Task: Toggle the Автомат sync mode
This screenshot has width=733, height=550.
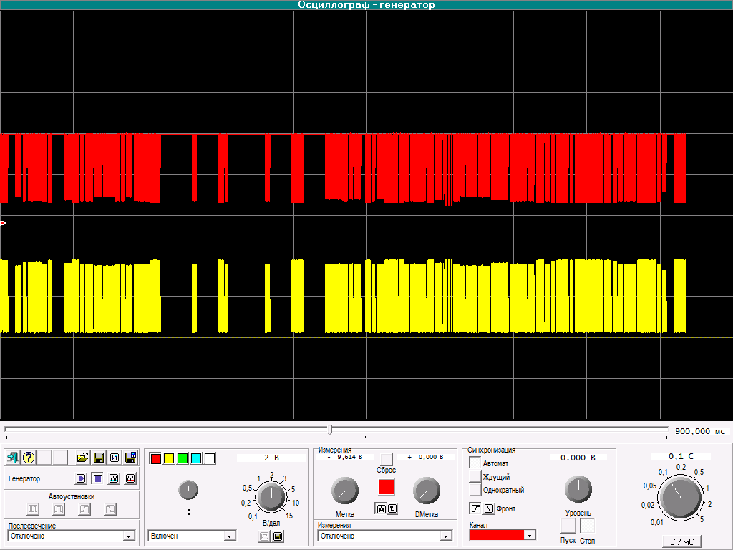Action: [475, 463]
